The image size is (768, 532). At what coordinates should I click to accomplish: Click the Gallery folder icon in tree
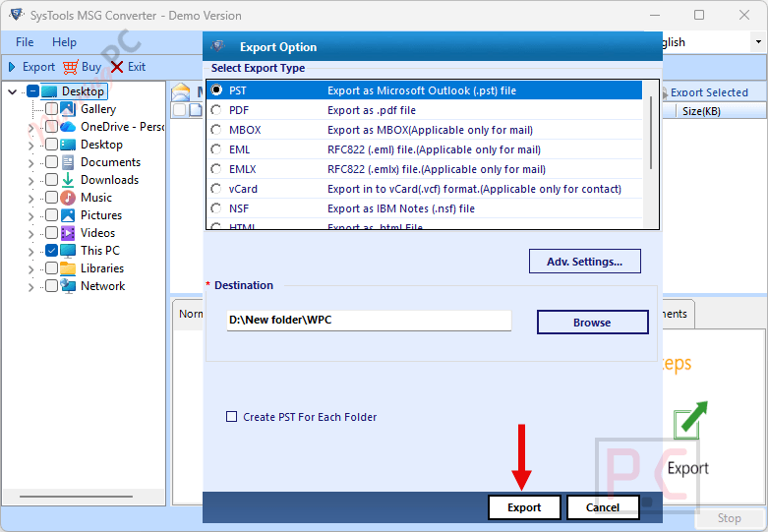click(x=68, y=109)
